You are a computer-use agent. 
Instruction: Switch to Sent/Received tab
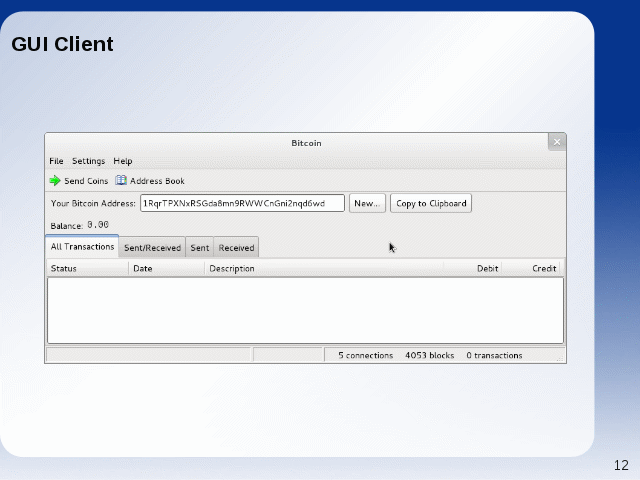point(152,248)
